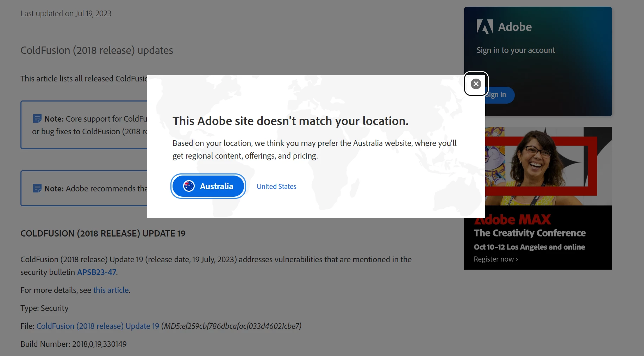Click 'ColdFusion (2018 release) updates' heading

97,50
